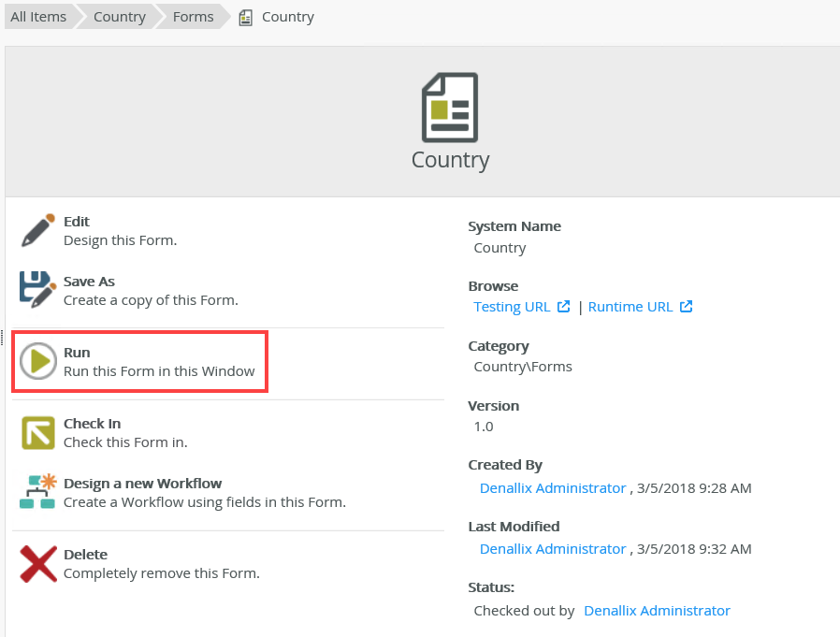Open Denallix Administrator under Created By
The height and width of the screenshot is (637, 840).
pyautogui.click(x=553, y=488)
